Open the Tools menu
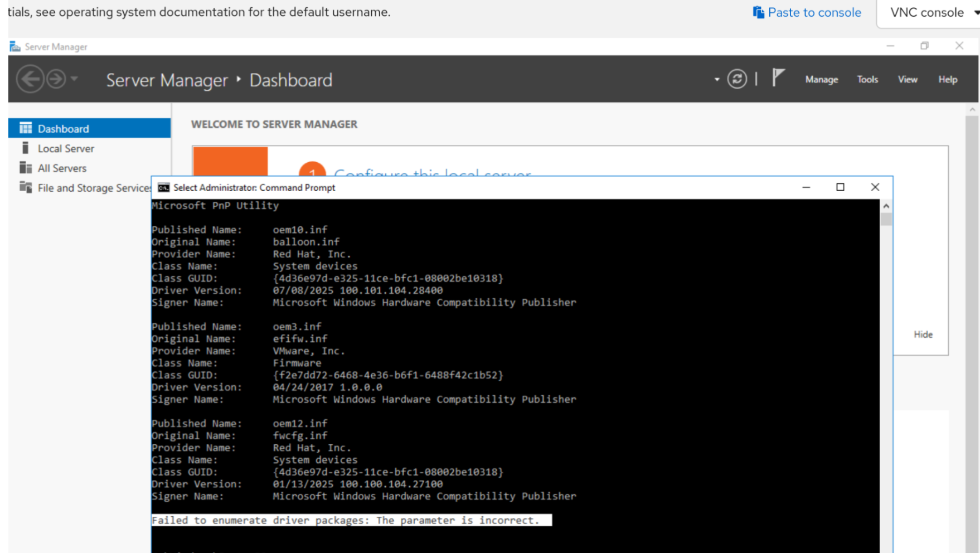 point(867,80)
